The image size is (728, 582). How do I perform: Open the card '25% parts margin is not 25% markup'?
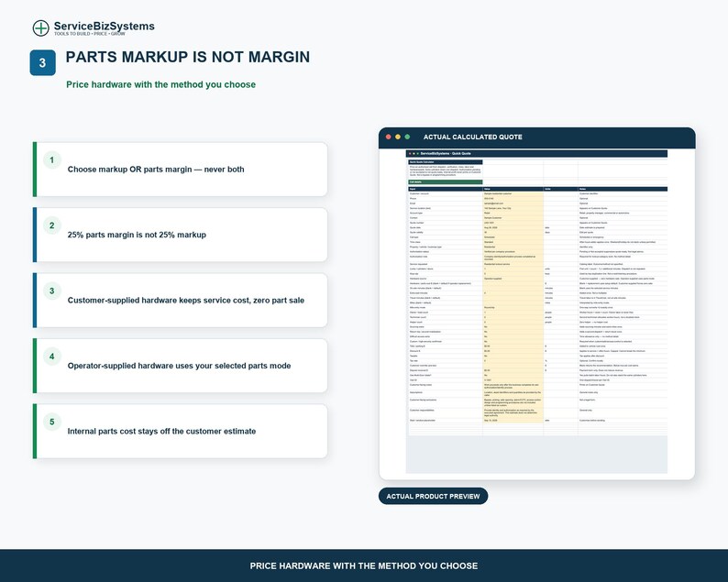tap(180, 235)
